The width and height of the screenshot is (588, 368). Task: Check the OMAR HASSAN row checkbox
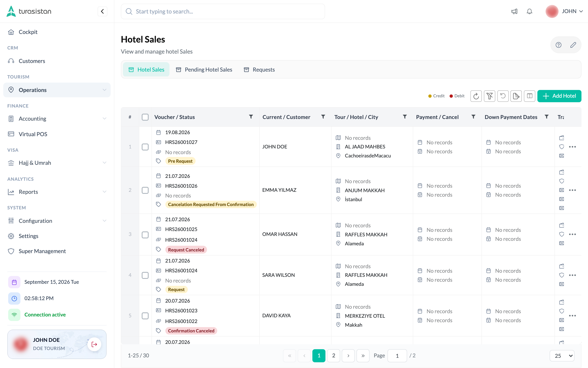(145, 235)
